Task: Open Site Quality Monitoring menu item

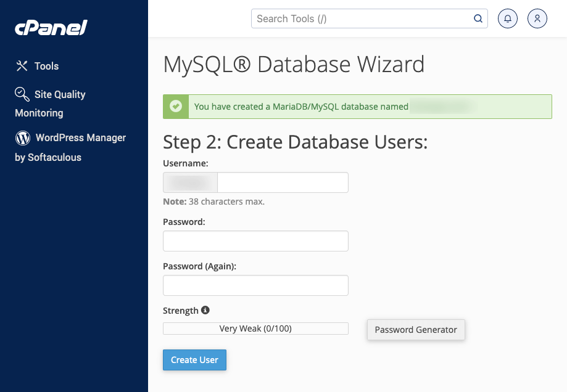Action: pos(50,104)
